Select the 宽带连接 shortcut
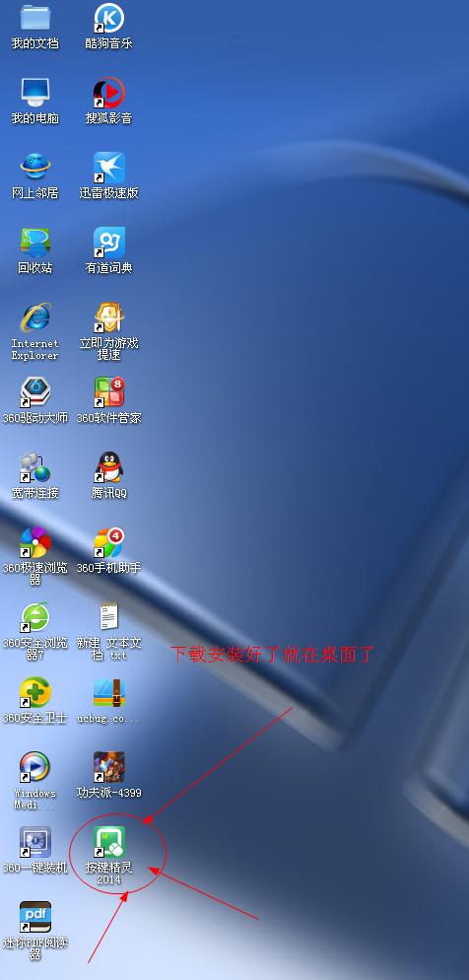 pyautogui.click(x=34, y=467)
